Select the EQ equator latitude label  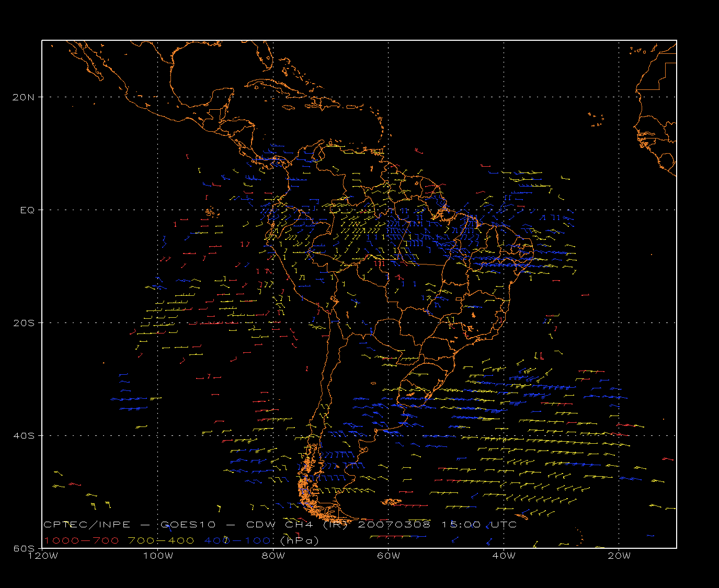coord(27,210)
